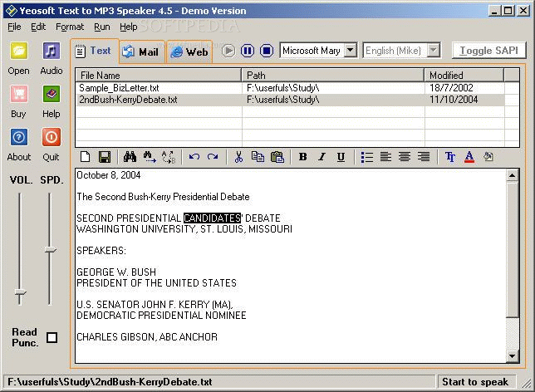
Task: Redo the last edit
Action: [x=213, y=157]
